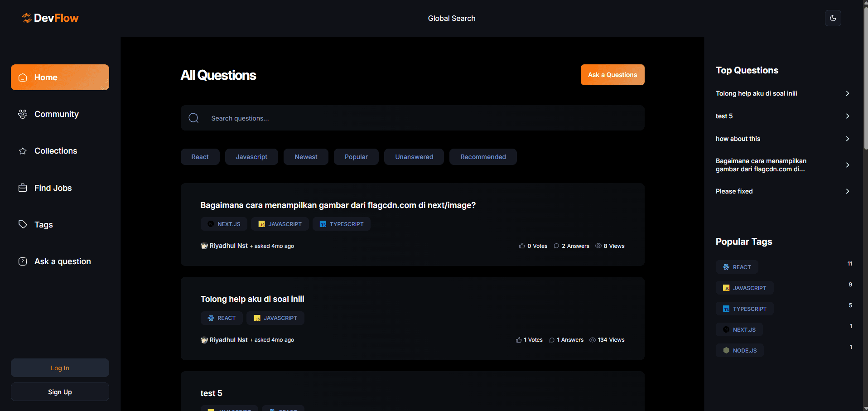
Task: Toggle the Unanswered filter chip
Action: pyautogui.click(x=414, y=157)
